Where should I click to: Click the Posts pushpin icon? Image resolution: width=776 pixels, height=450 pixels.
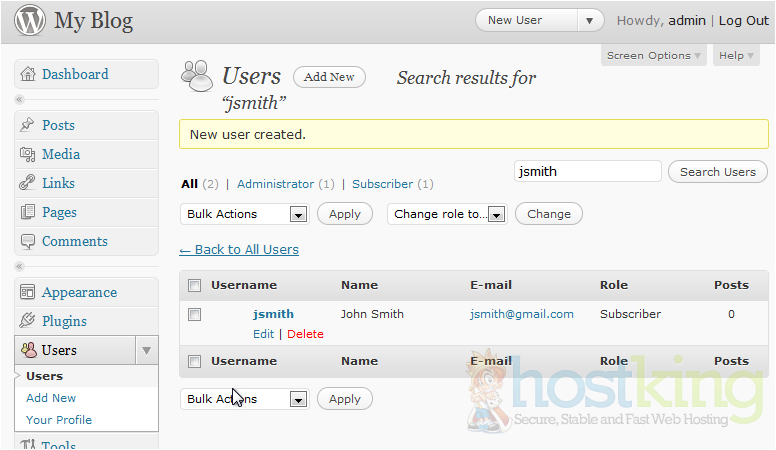(x=28, y=125)
